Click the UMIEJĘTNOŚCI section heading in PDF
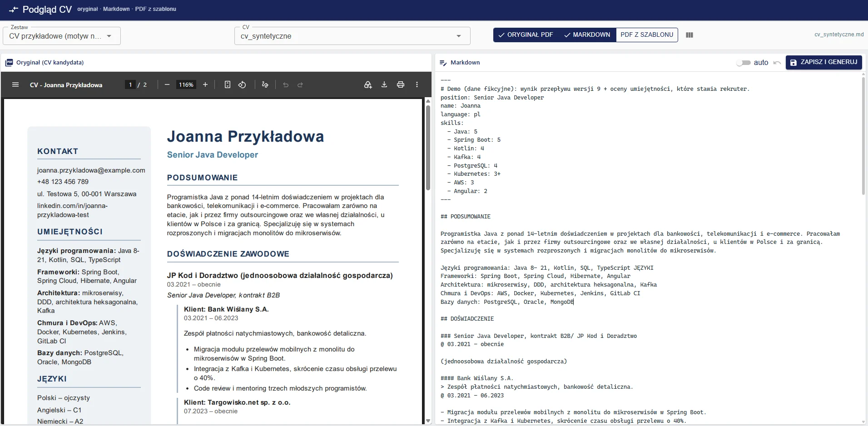The height and width of the screenshot is (426, 868). point(70,232)
